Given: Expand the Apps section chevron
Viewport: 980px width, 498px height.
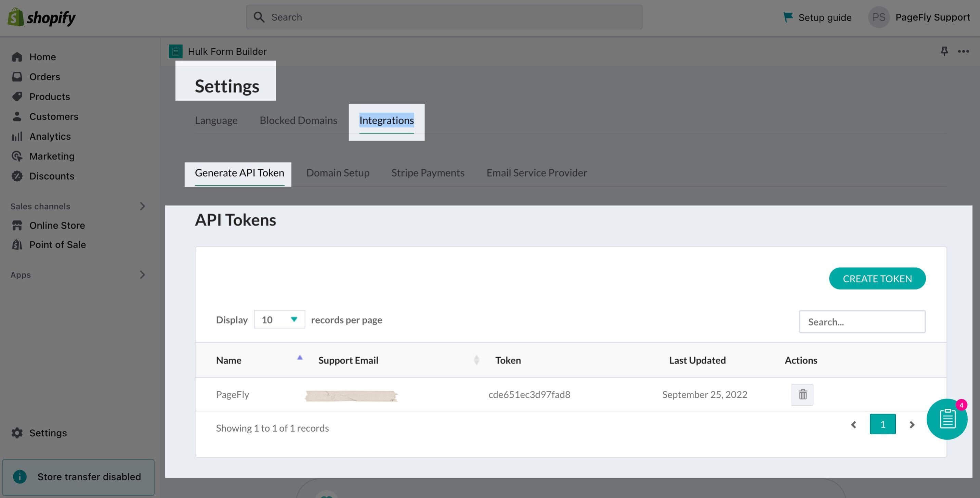Looking at the screenshot, I should 142,274.
